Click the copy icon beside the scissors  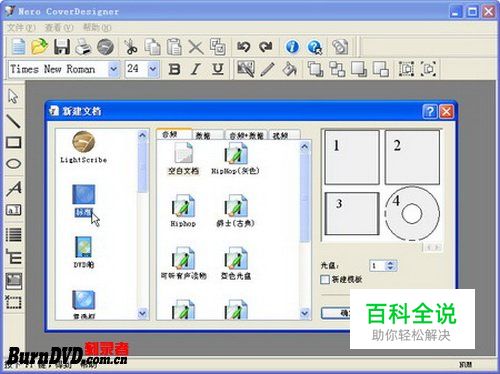pyautogui.click(x=152, y=47)
